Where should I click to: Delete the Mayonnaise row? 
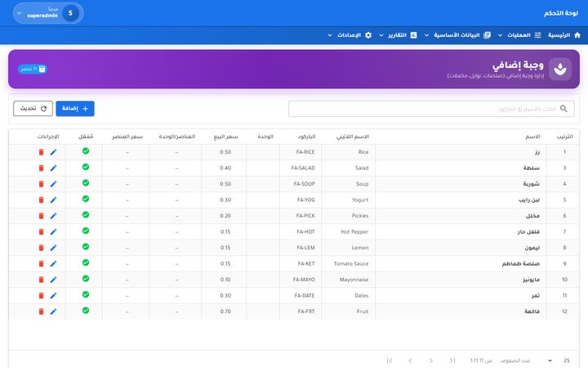pyautogui.click(x=42, y=280)
